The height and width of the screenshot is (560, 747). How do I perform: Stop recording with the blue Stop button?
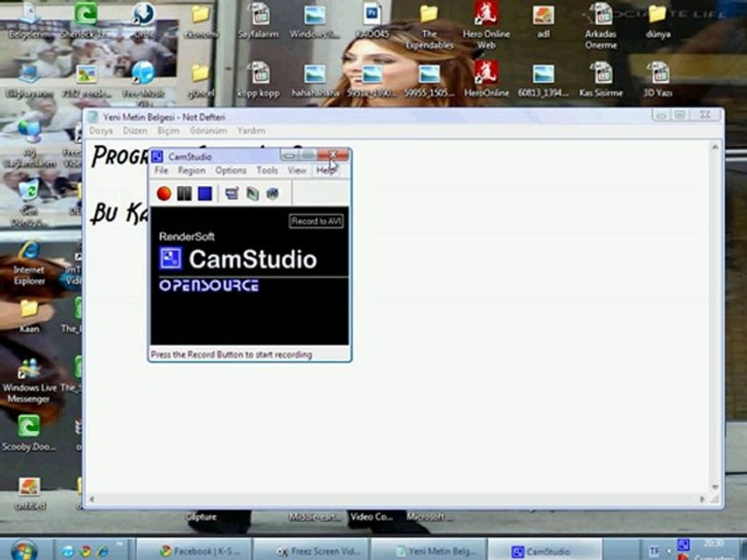(205, 194)
